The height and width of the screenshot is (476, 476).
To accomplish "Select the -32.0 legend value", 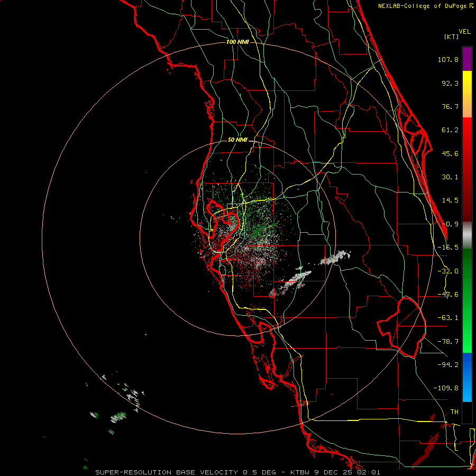I will tap(448, 271).
